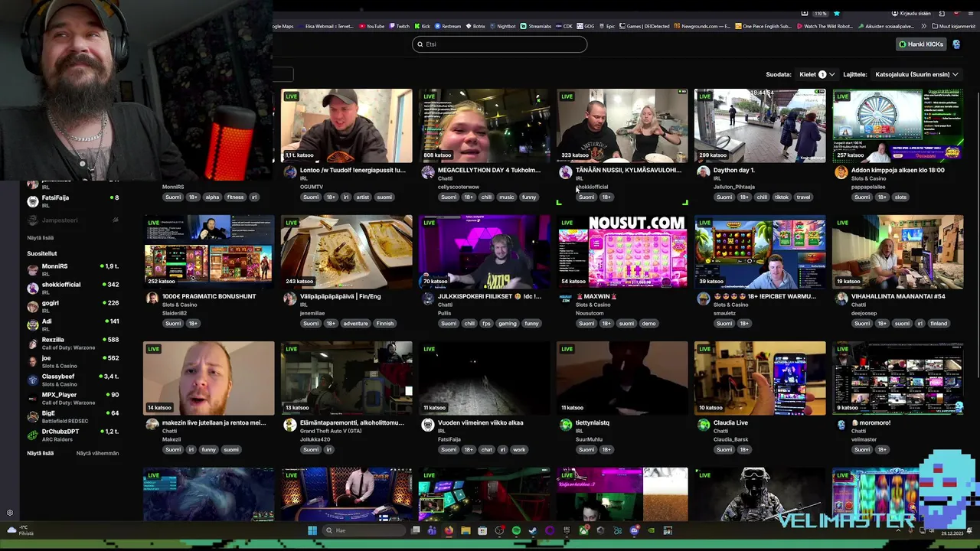Open Slots & Casino category under smauletz stream

point(730,305)
